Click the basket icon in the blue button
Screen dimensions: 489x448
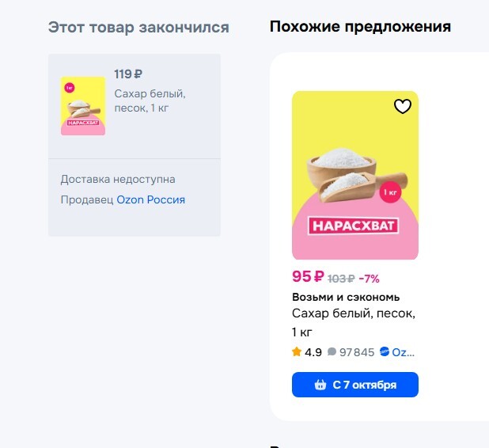click(x=320, y=385)
